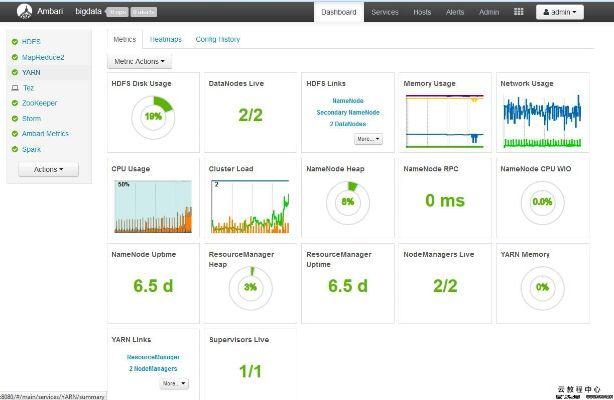
Task: Click the HDFS Disk Usage donut chart
Action: point(152,116)
